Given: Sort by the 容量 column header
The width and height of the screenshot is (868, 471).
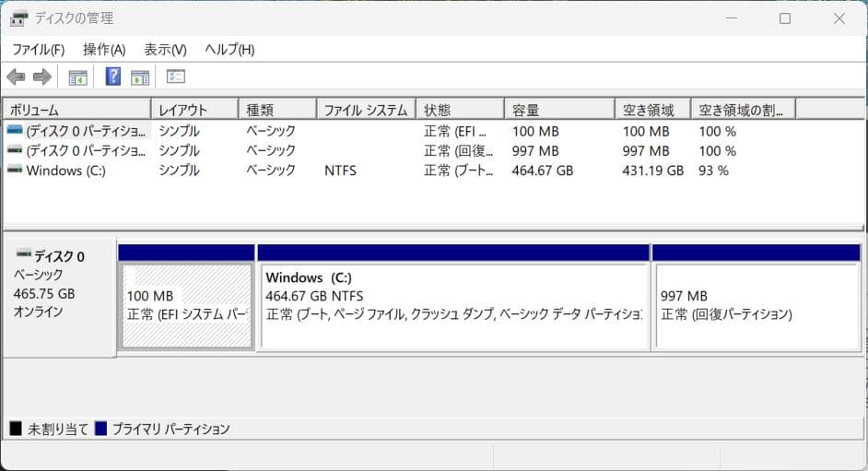Looking at the screenshot, I should 559,110.
